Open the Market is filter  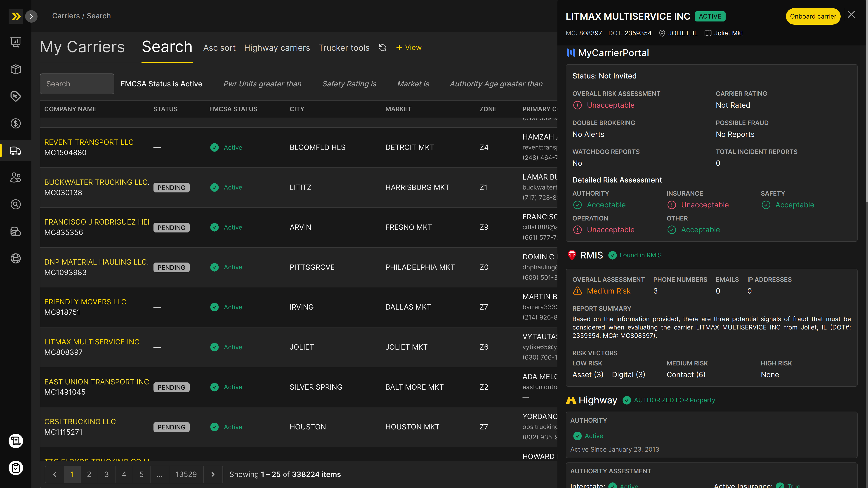pyautogui.click(x=413, y=84)
